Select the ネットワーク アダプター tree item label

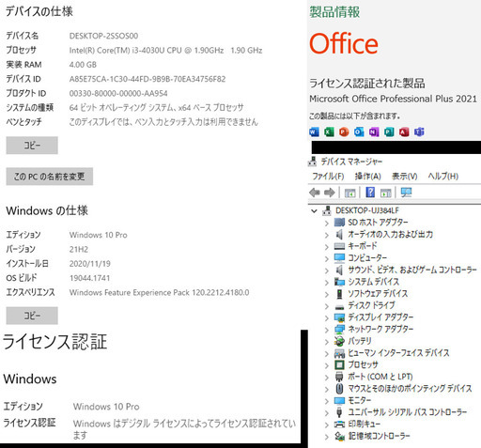pos(380,330)
